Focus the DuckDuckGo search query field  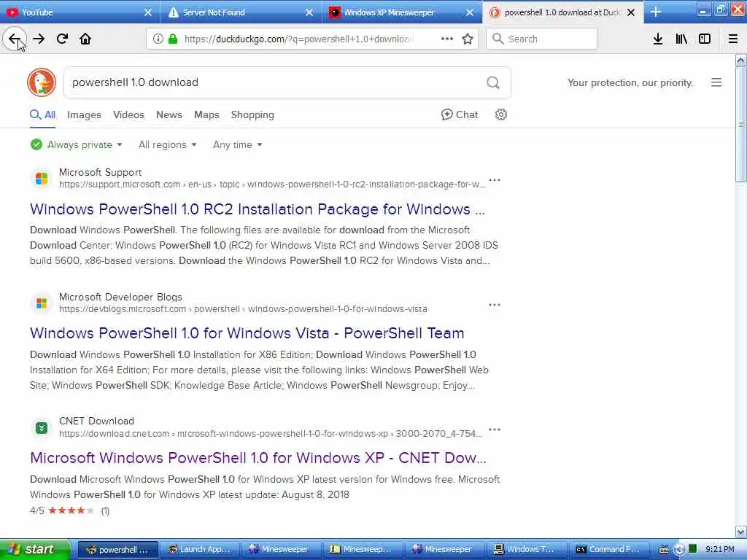[274, 82]
